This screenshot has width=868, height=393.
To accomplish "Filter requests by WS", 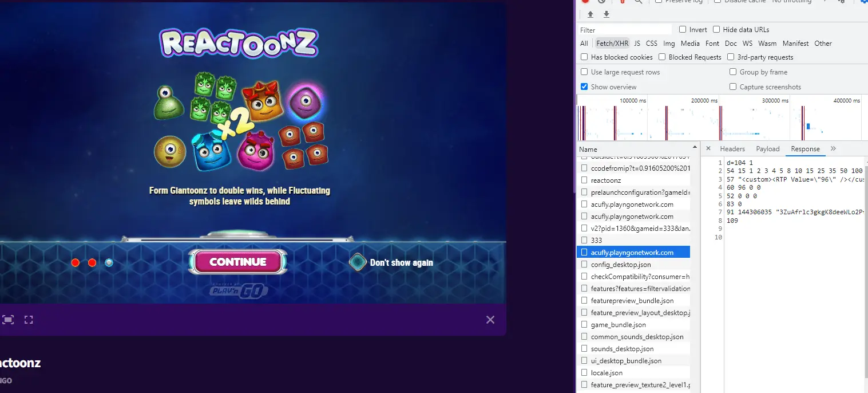I will coord(747,43).
